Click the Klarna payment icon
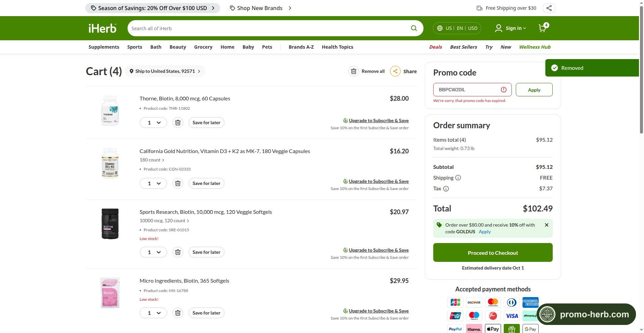 point(474,329)
